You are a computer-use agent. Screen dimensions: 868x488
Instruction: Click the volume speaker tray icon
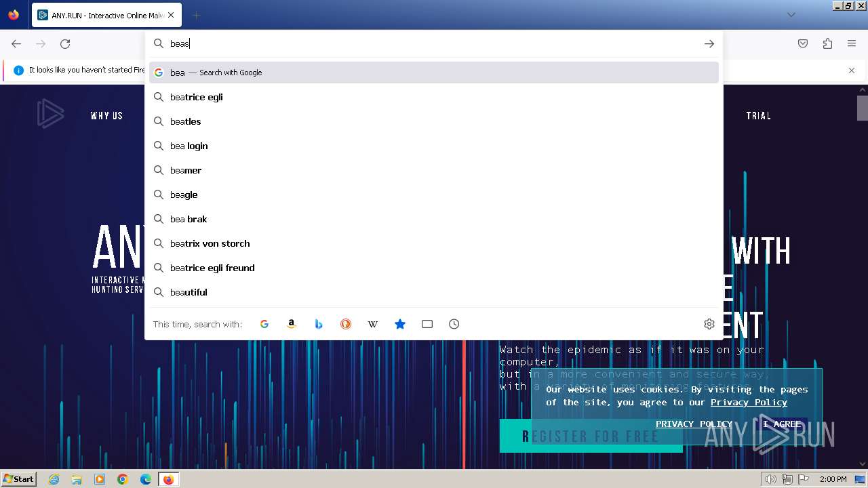770,479
